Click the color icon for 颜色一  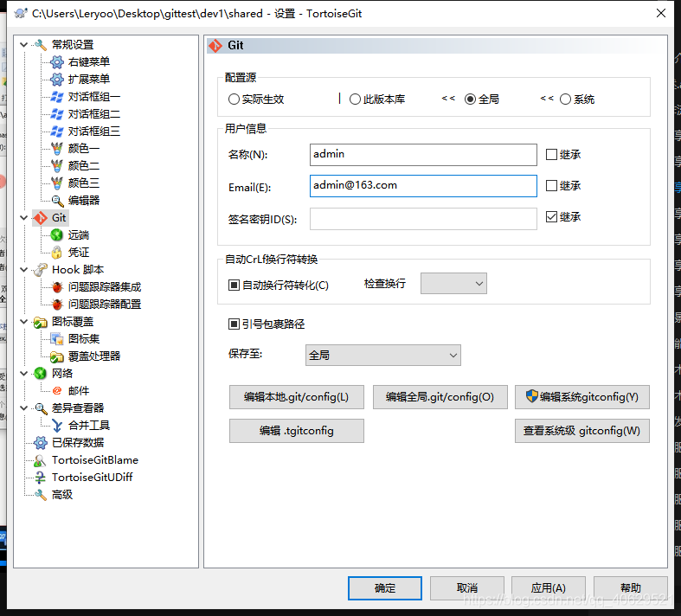57,149
